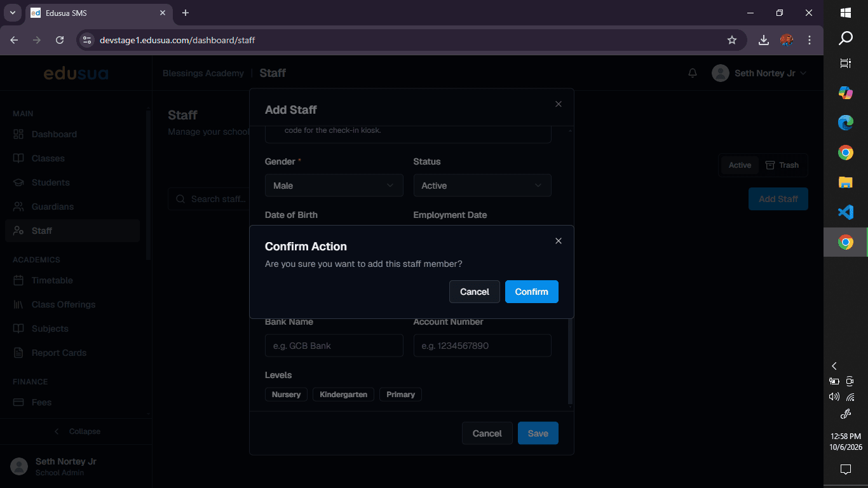Click the Fees card icon

click(x=18, y=402)
